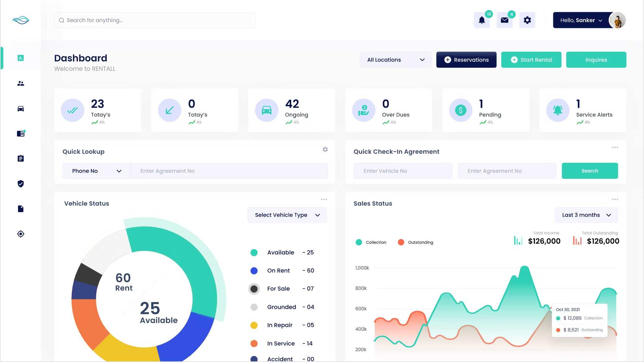This screenshot has height=362, width=644.
Task: Click the Start Rental button
Action: click(531, 60)
